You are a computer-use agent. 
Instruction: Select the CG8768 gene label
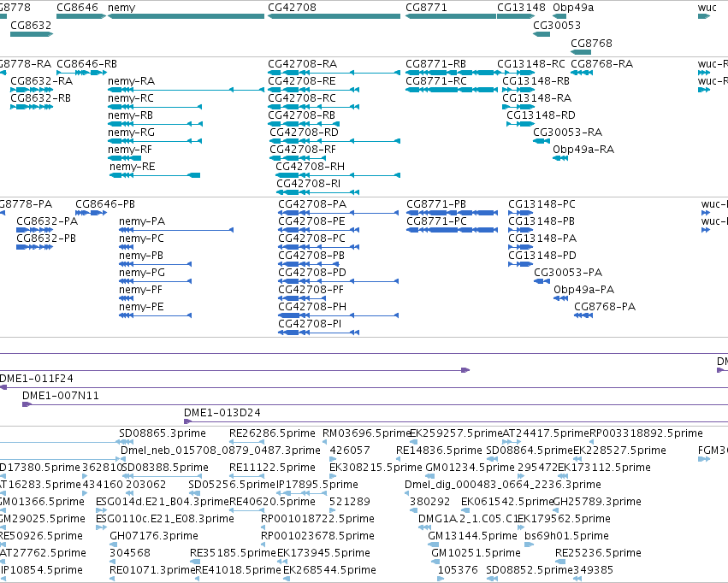click(x=591, y=43)
